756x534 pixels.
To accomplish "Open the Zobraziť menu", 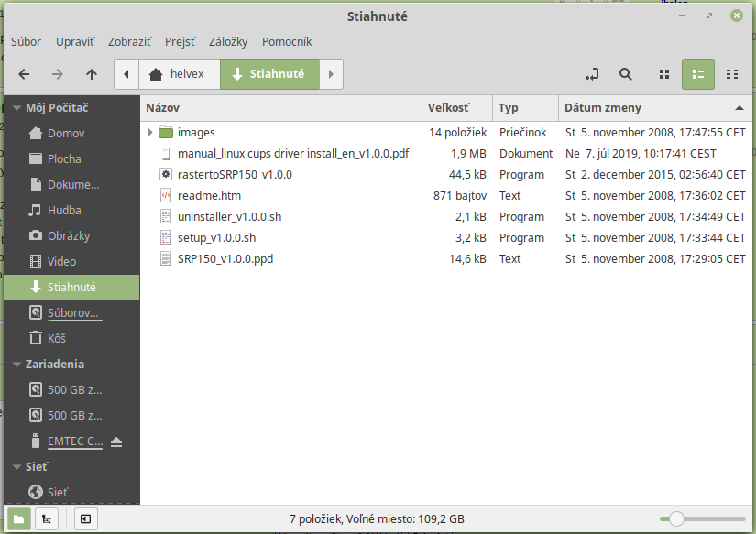I will pos(129,42).
